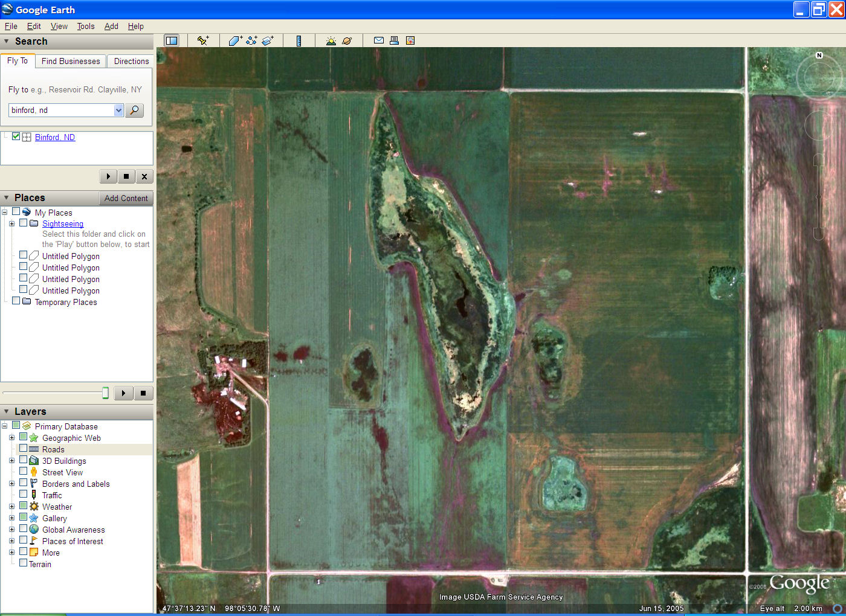Add a placemark with the pushpin tool

203,40
